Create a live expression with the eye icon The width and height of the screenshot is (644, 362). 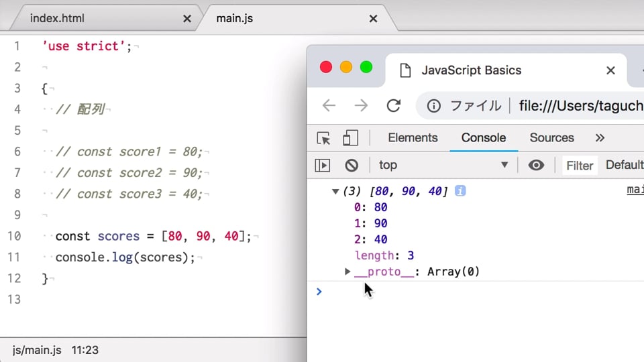click(536, 166)
